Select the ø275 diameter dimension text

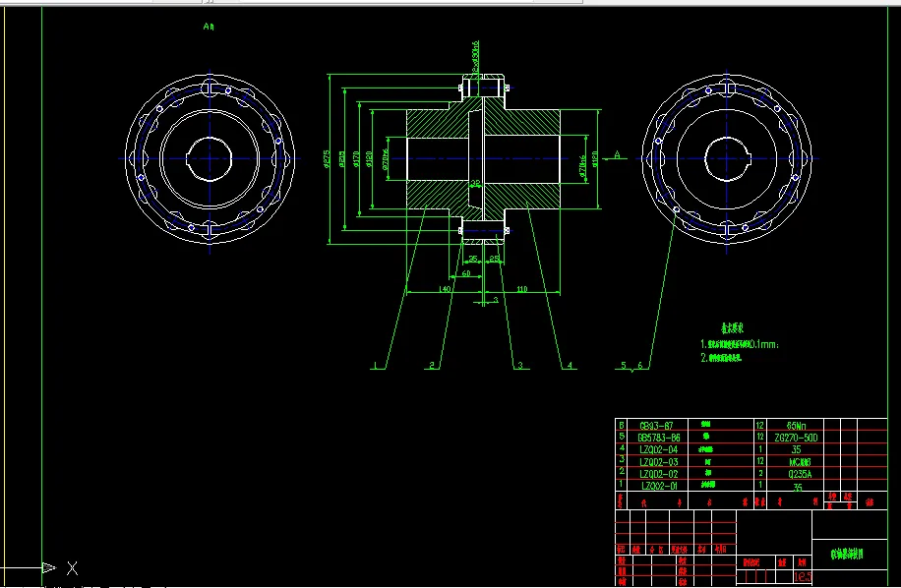point(327,159)
